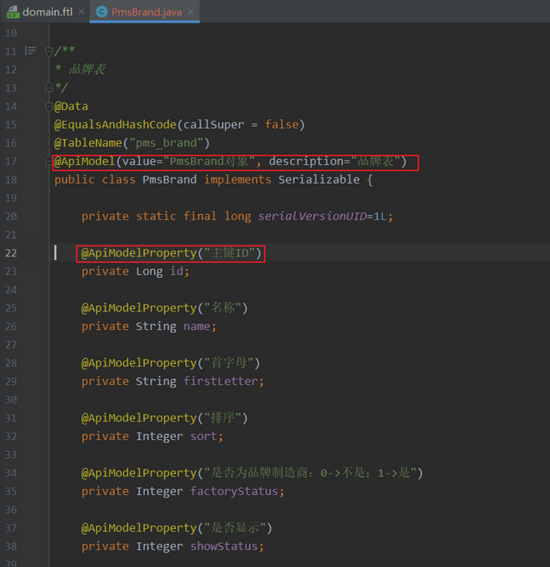The width and height of the screenshot is (550, 567).
Task: Click the PmsBrand.java class icon
Action: pos(102,12)
